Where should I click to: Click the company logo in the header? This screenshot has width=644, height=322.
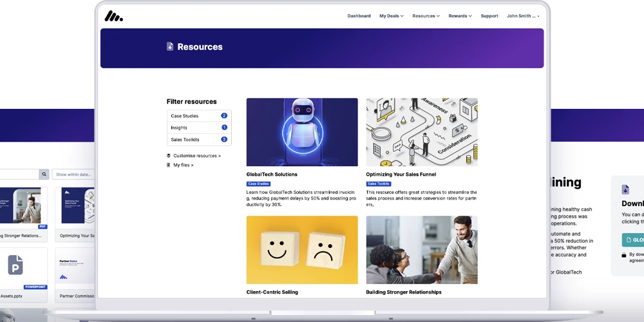point(114,16)
